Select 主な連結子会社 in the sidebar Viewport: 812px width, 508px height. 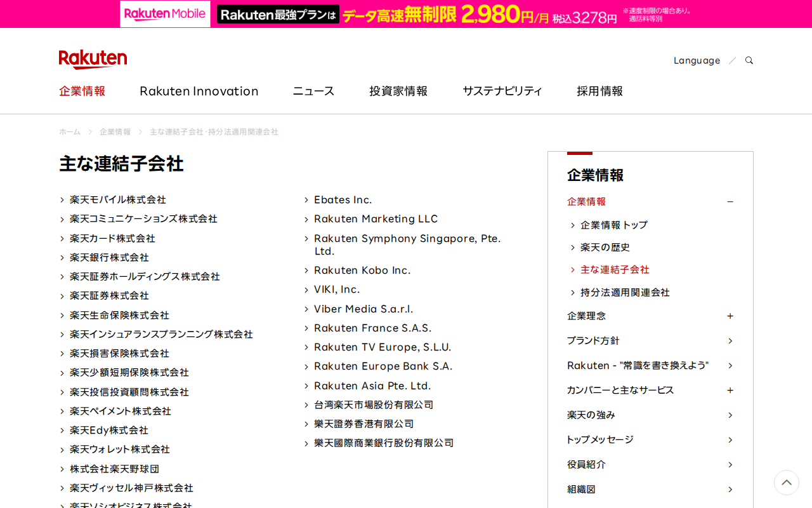tap(615, 269)
